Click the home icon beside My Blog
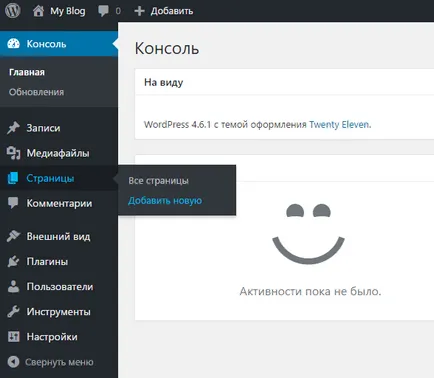434x378 pixels. [x=38, y=11]
